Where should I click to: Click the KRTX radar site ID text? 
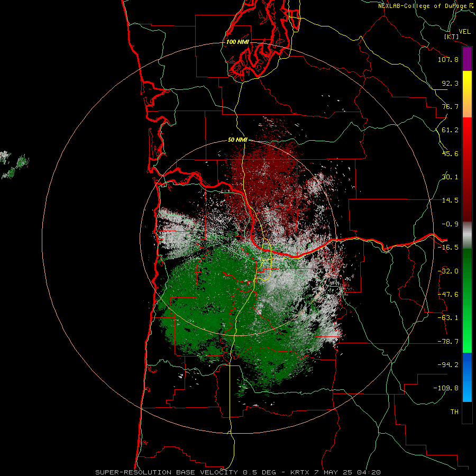coord(300,472)
